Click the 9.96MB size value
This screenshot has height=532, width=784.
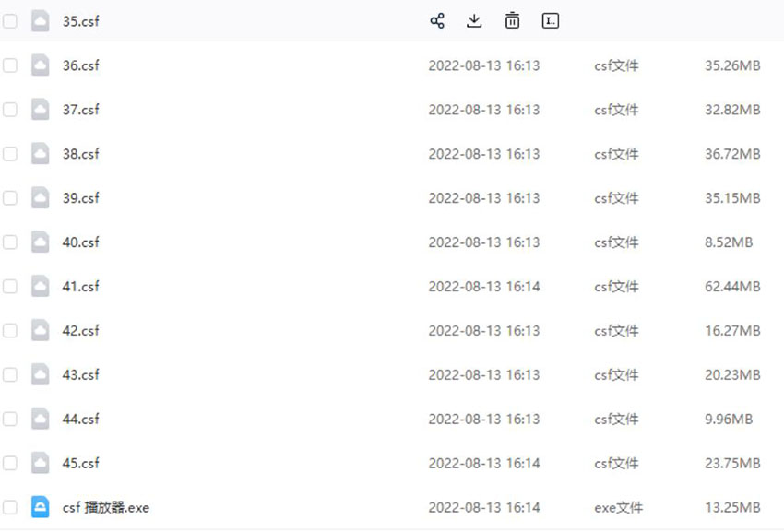coord(729,419)
